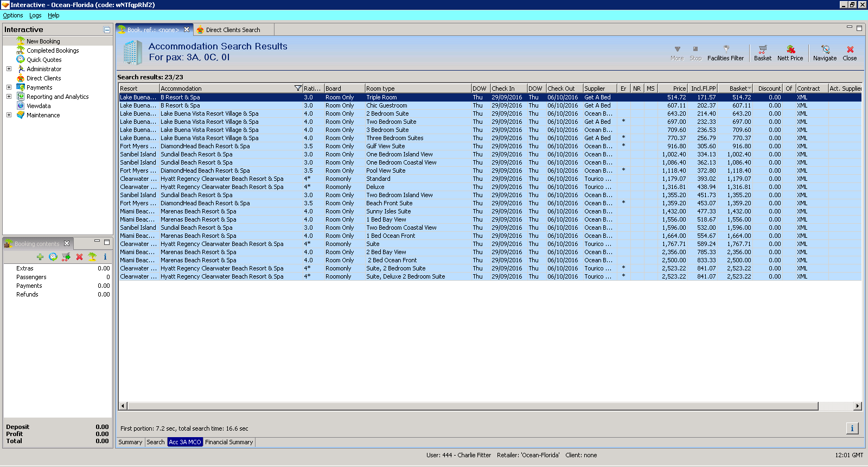Switch to the Summary bottom tab
Screen dimensions: 868x467
coord(130,442)
